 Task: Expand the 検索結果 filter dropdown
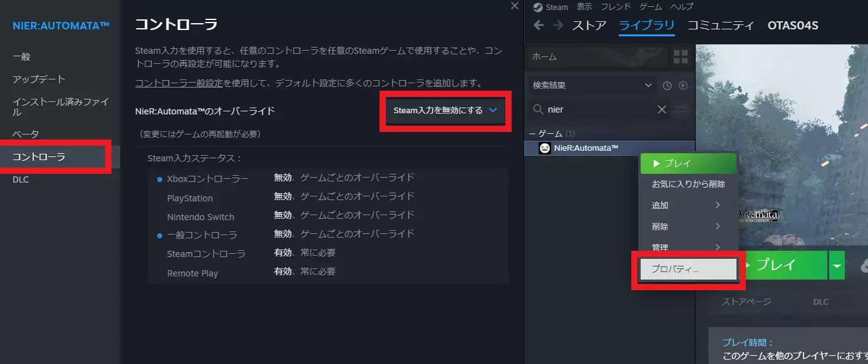click(592, 85)
